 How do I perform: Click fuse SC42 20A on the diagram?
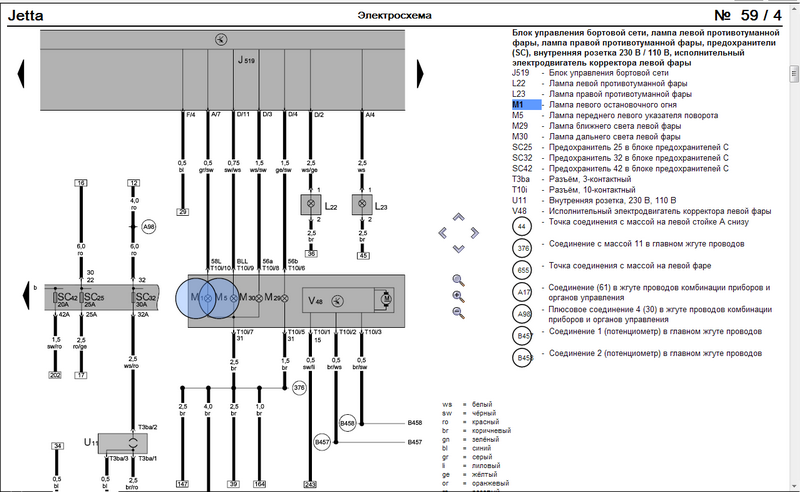(x=56, y=298)
